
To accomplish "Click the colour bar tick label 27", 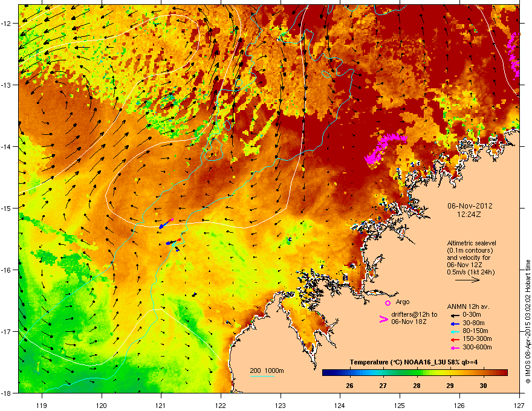I will coord(383,386).
